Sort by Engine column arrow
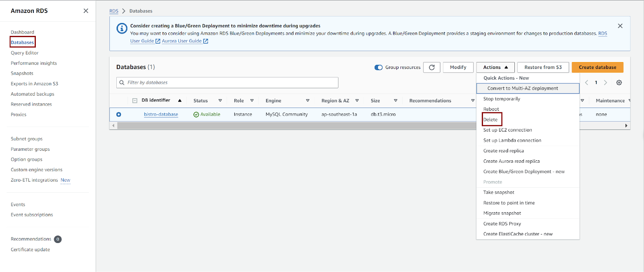 point(308,101)
